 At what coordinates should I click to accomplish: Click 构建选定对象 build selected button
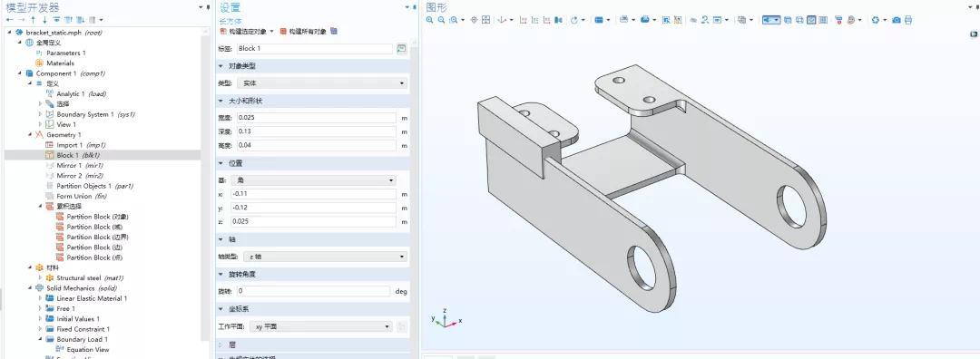coord(247,31)
